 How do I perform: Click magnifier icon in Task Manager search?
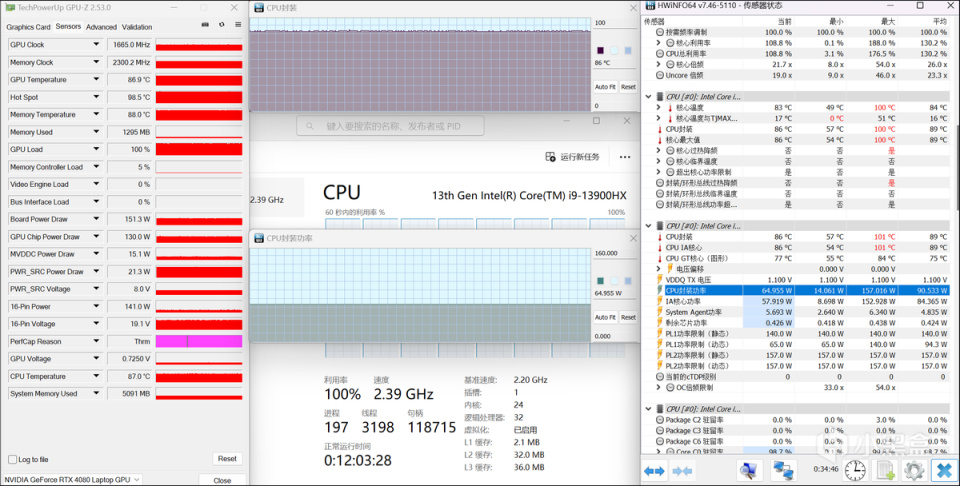[x=310, y=126]
